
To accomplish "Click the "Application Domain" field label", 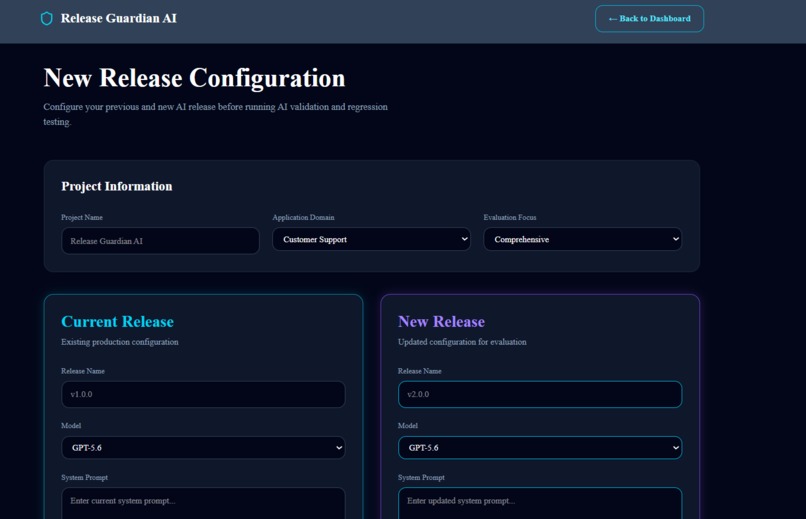I will [x=303, y=217].
